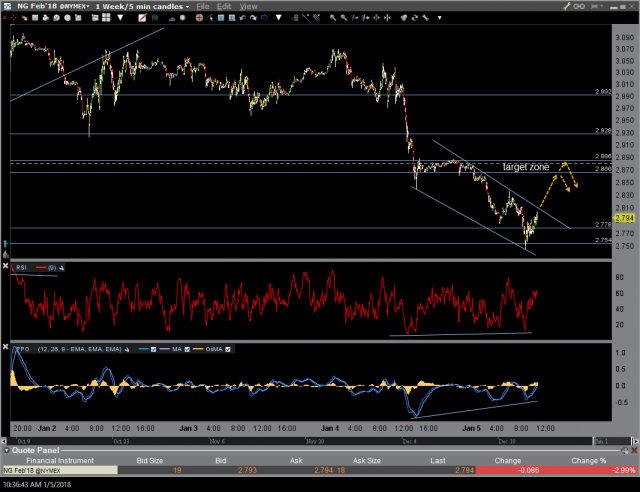Click the red pencil annotation tool icon
The image size is (640, 492).
pos(142,18)
